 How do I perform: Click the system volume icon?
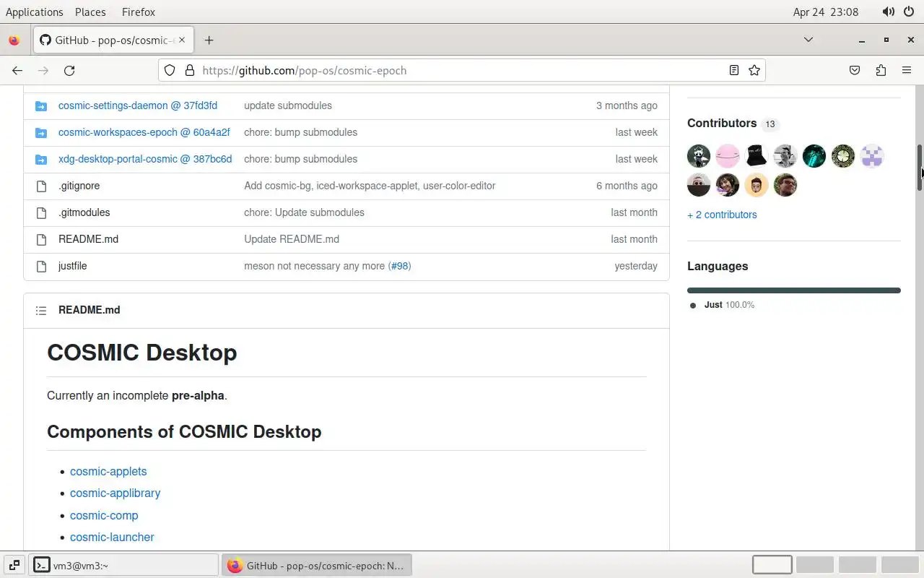[x=888, y=12]
